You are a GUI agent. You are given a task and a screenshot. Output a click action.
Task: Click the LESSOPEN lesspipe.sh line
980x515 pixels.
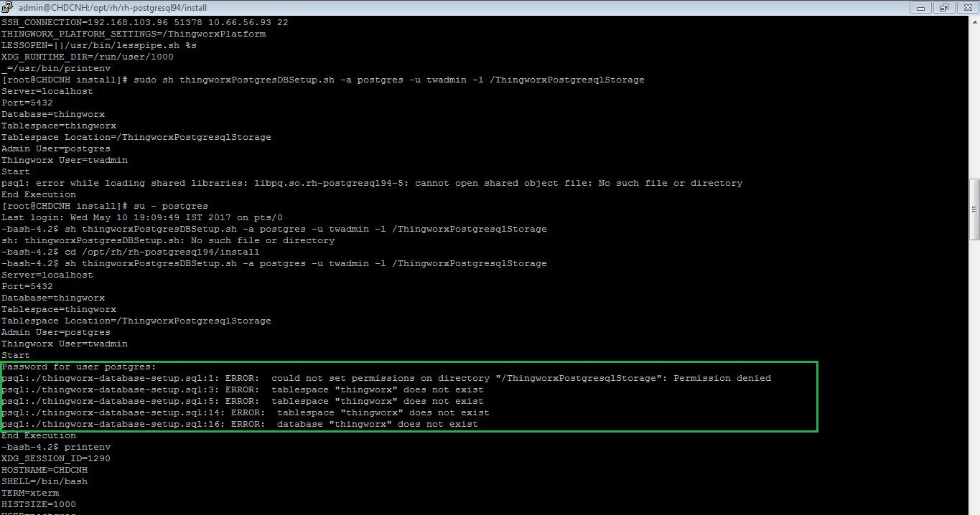coord(99,45)
